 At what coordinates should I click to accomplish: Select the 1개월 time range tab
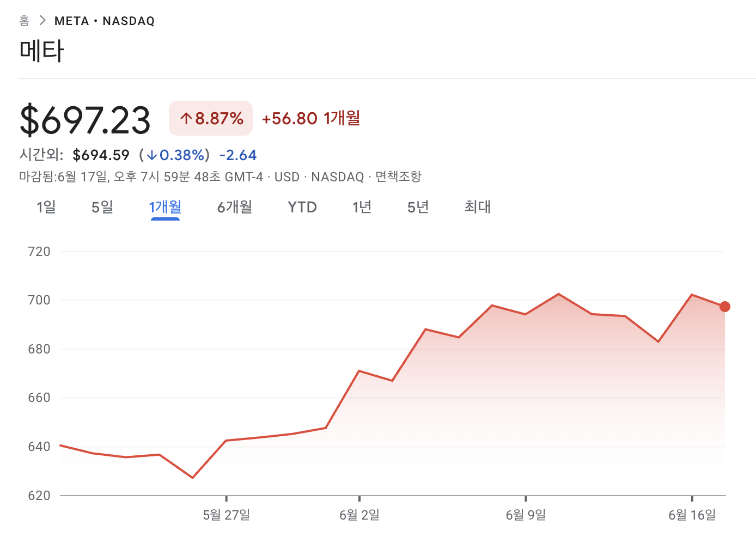165,207
